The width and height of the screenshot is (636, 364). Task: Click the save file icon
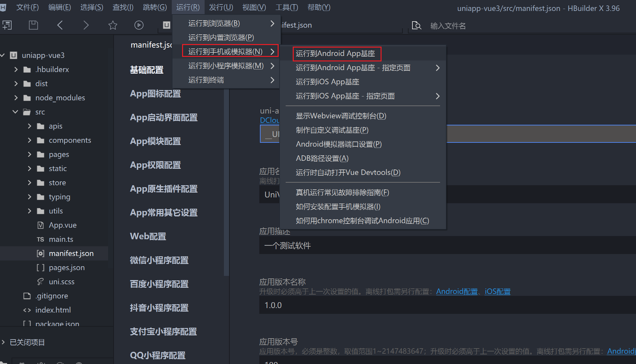33,25
